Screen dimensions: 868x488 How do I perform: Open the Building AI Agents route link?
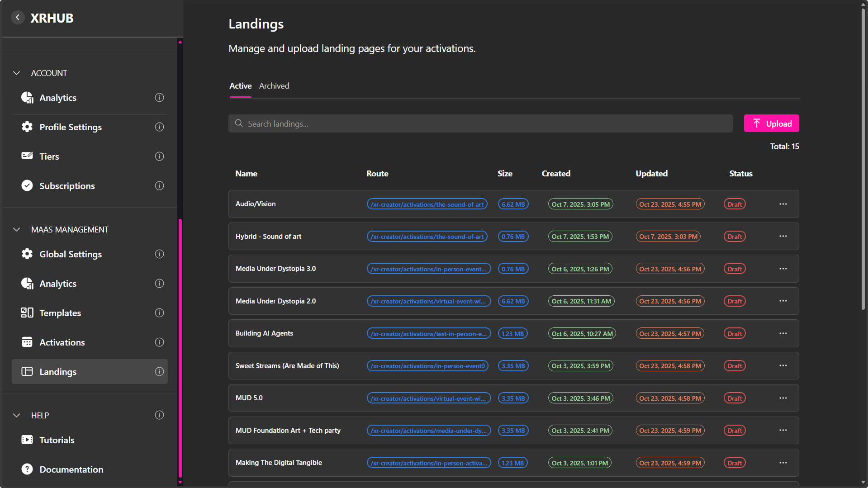coord(428,334)
